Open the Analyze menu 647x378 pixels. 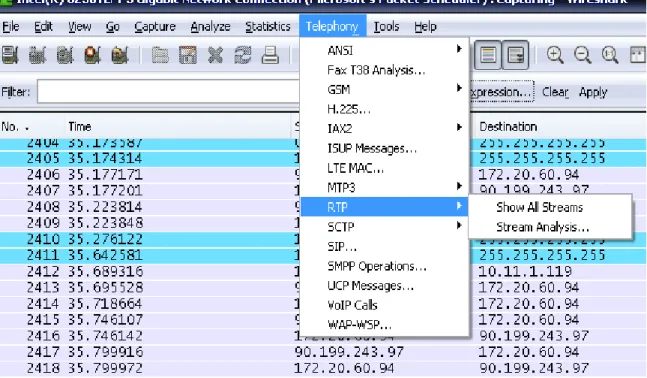tap(210, 27)
